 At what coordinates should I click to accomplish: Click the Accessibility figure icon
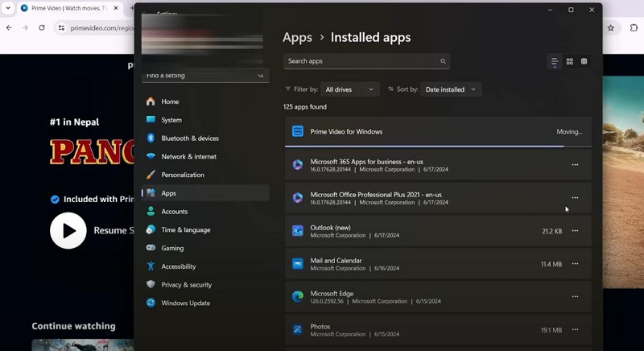coord(151,266)
